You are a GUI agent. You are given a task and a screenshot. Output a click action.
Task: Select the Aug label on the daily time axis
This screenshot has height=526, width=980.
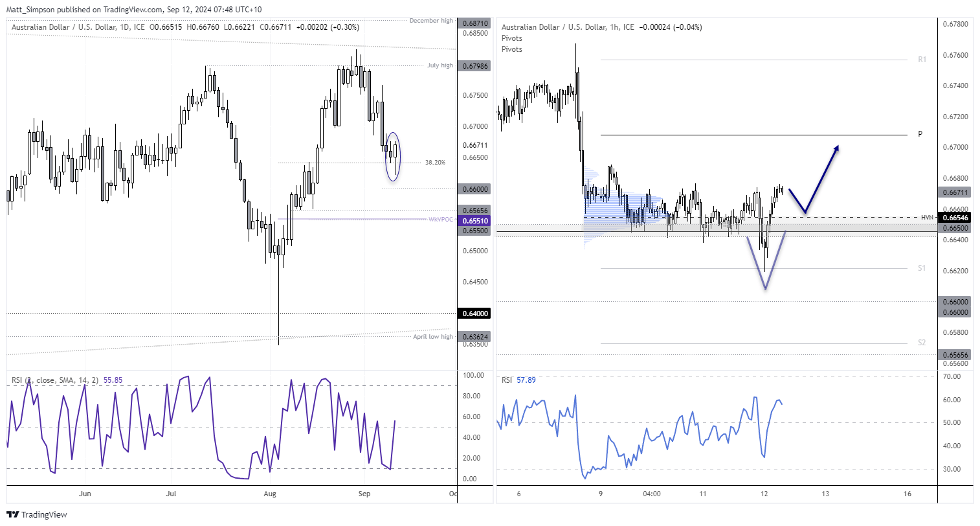[270, 494]
